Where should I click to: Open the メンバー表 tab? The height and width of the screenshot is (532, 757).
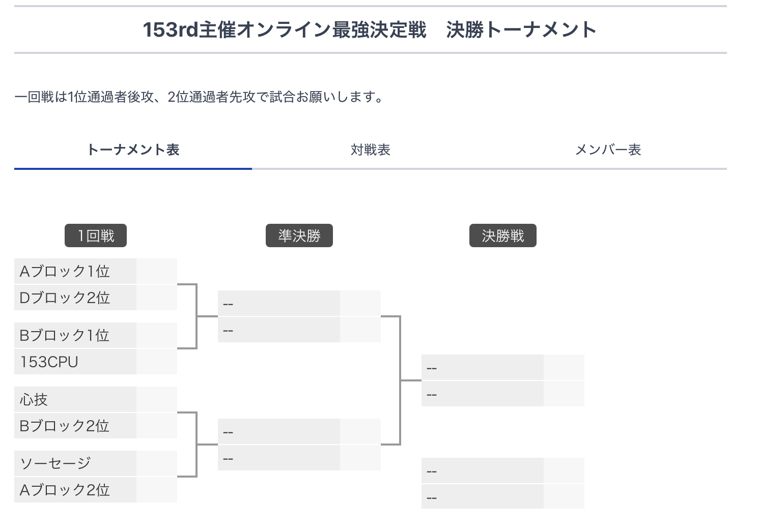pos(608,150)
